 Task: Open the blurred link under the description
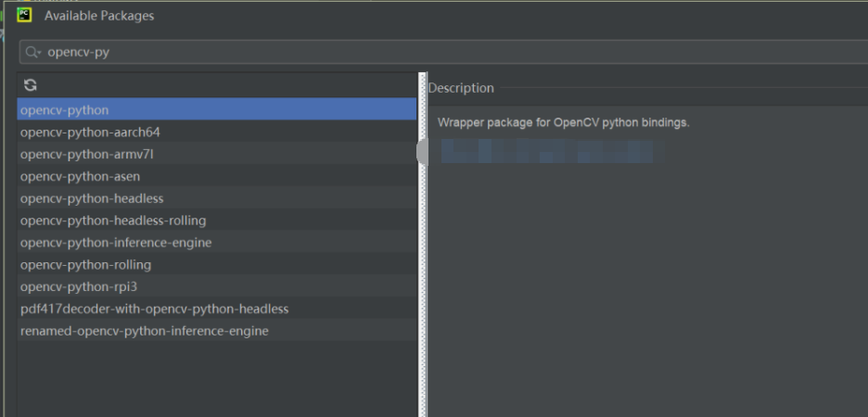[545, 151]
